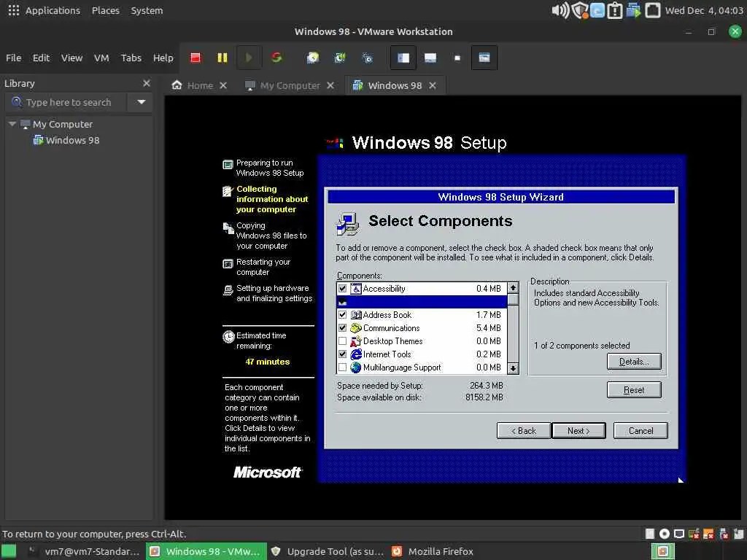Click the components list scrollbar thumb
Viewport: 747px width, 560px height.
click(513, 300)
